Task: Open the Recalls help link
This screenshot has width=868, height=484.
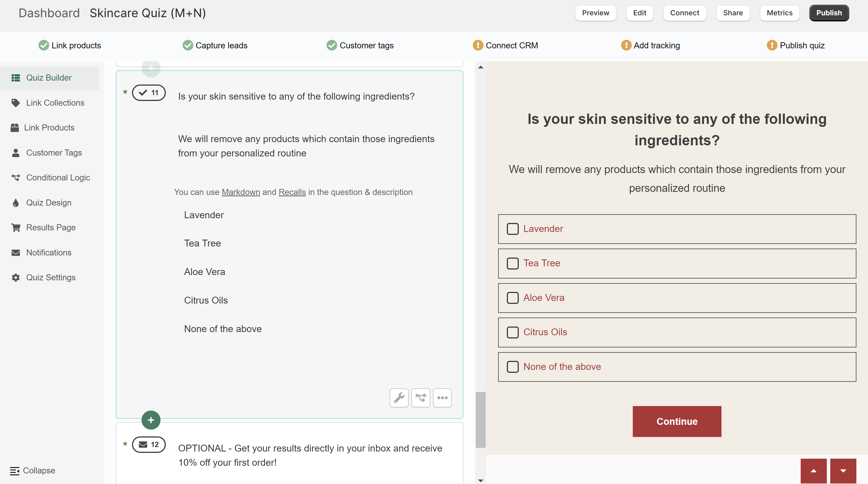Action: [292, 192]
